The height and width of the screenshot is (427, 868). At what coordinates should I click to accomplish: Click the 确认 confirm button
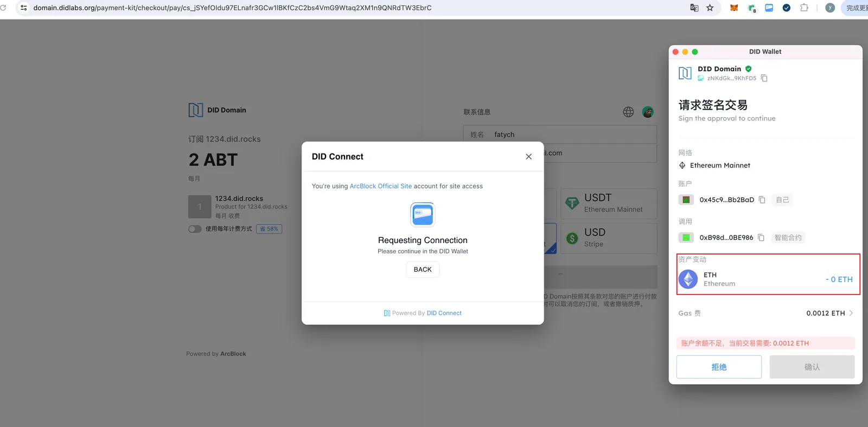(x=812, y=367)
